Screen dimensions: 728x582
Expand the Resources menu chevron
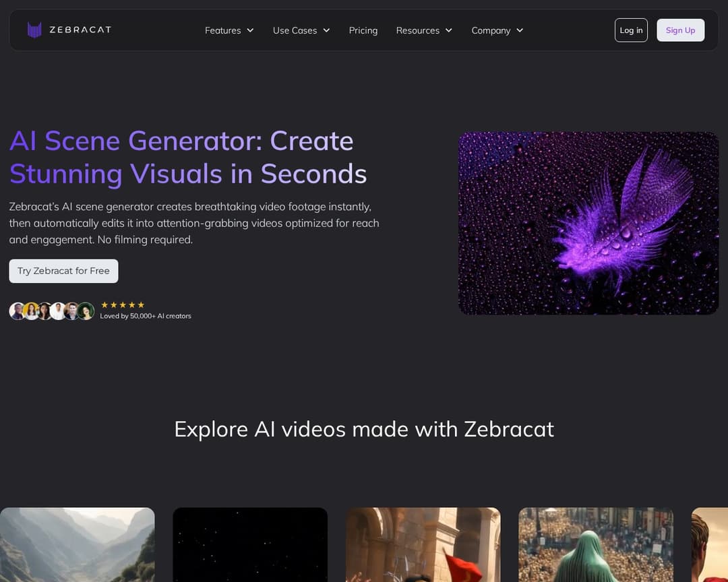(449, 30)
